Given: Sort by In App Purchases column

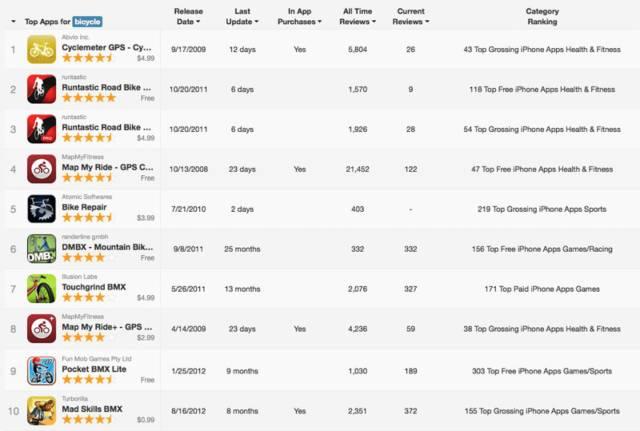Looking at the screenshot, I should pos(300,15).
